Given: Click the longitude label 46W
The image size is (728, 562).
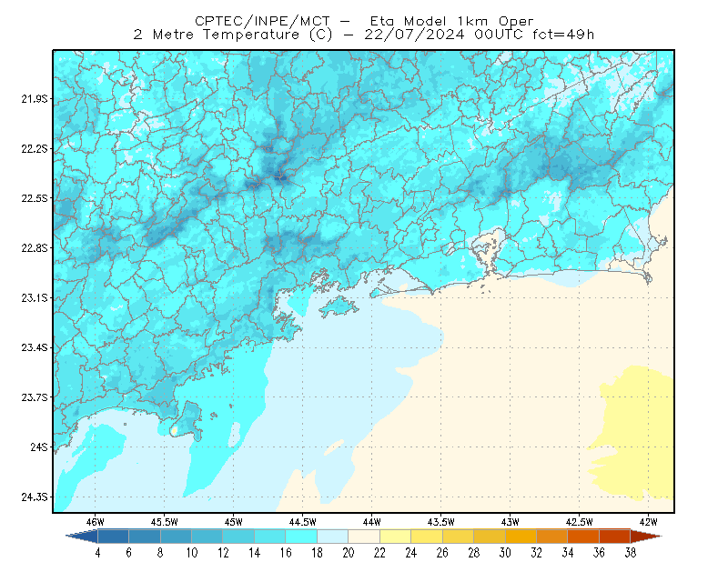Looking at the screenshot, I should [x=96, y=522].
